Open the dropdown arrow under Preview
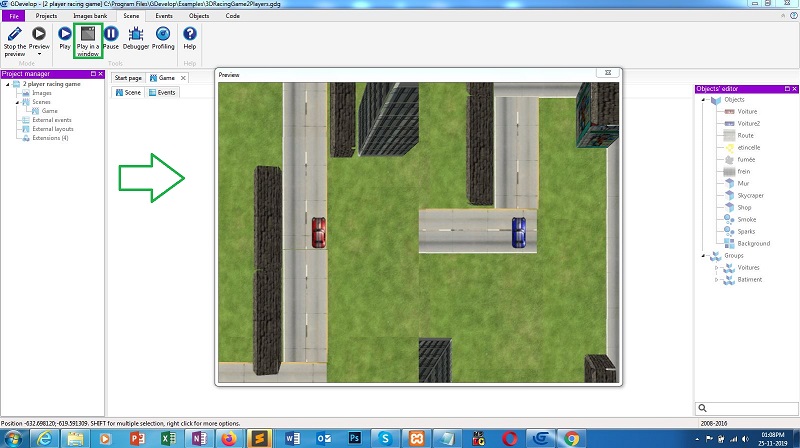Viewport: 800px width, 448px height. point(39,54)
